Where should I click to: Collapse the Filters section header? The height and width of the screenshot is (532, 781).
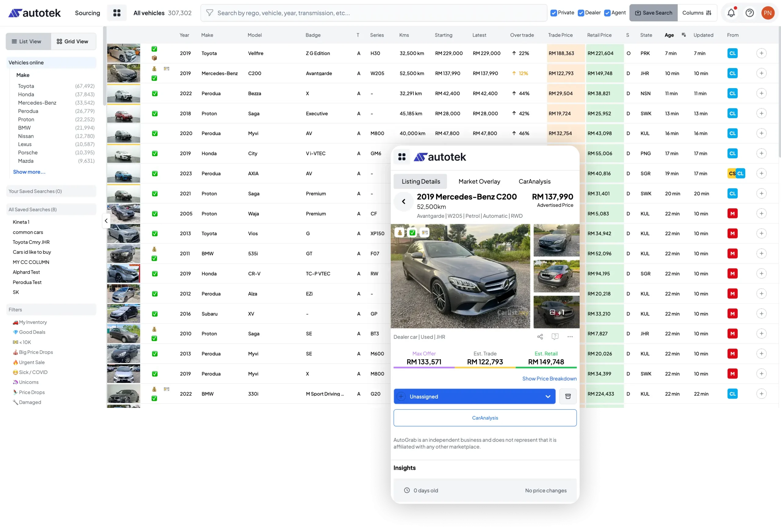click(x=51, y=310)
